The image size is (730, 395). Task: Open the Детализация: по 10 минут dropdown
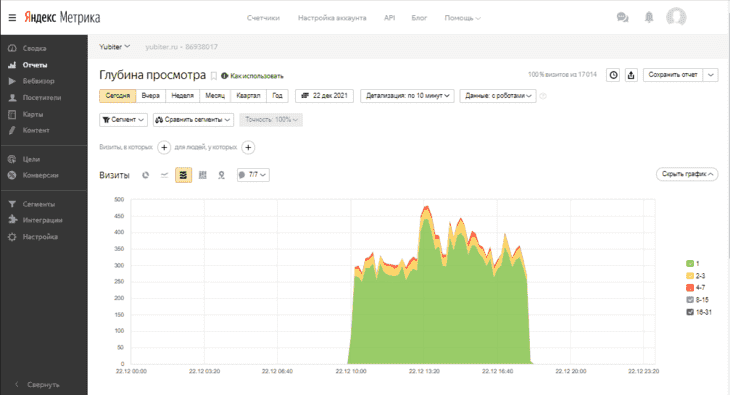click(407, 95)
